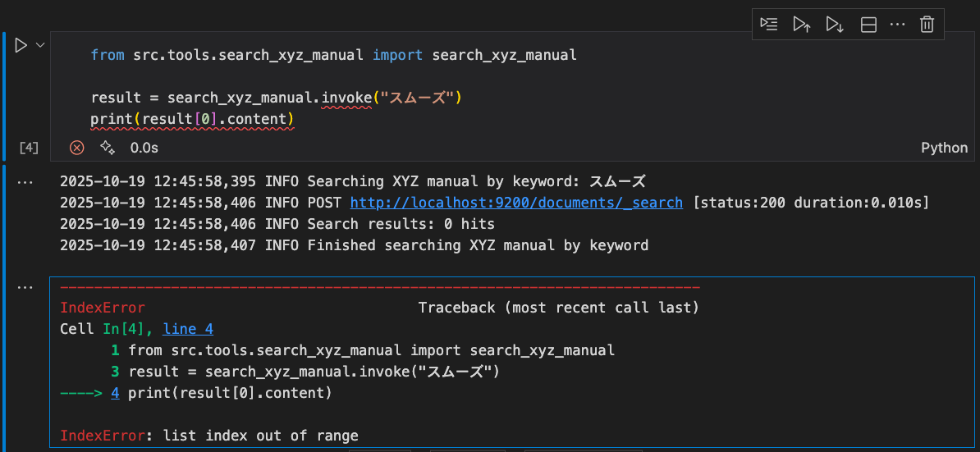
Task: Split the cell using the toolbar icon
Action: pyautogui.click(x=868, y=25)
